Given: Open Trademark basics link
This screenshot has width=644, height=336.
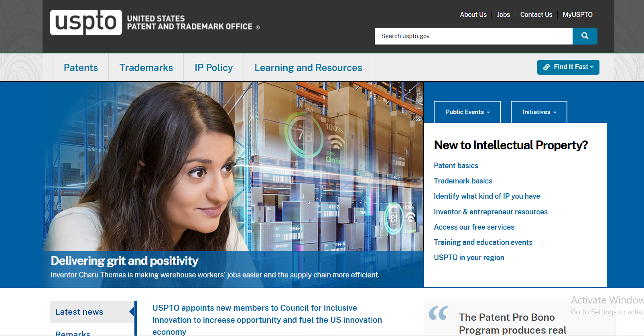Looking at the screenshot, I should coord(463,181).
